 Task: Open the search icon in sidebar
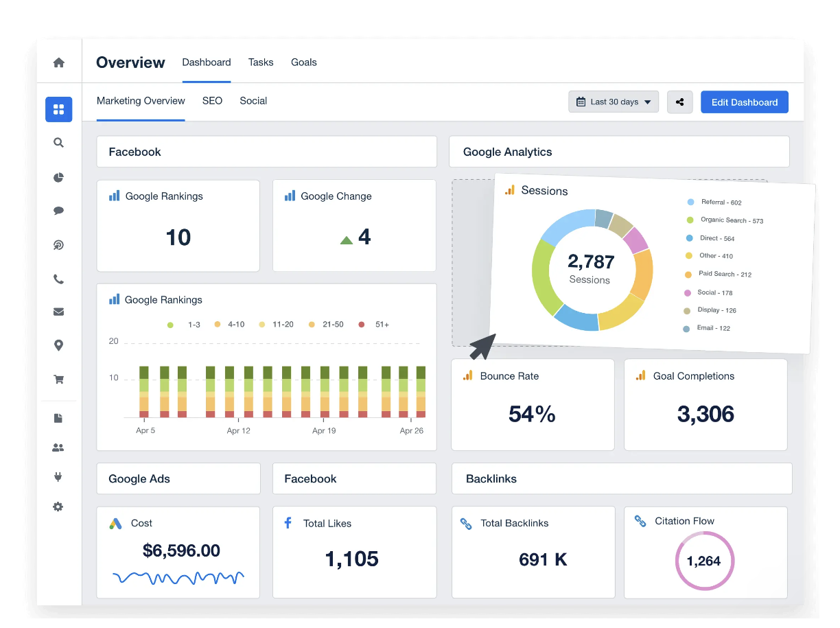click(x=59, y=143)
